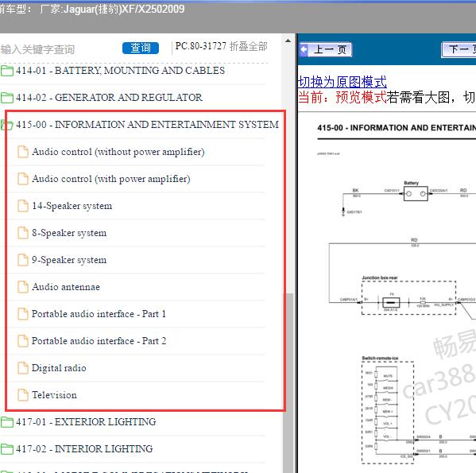This screenshot has width=476, height=473.
Task: Click the folder icon for 414-01 Battery row
Action: click(x=6, y=71)
